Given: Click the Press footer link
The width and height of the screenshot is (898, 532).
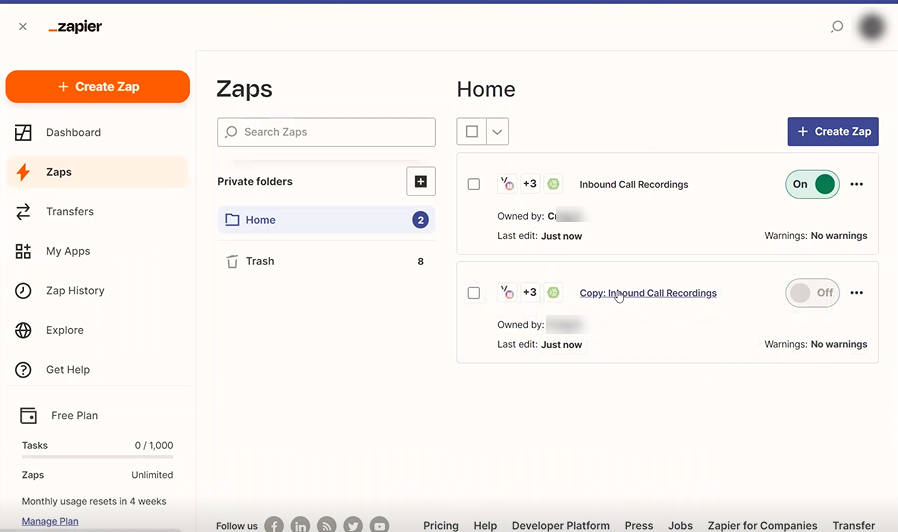Looking at the screenshot, I should click(639, 525).
